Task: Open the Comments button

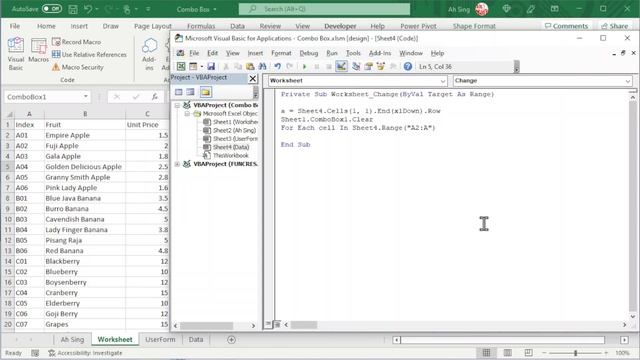Action: coord(567,26)
